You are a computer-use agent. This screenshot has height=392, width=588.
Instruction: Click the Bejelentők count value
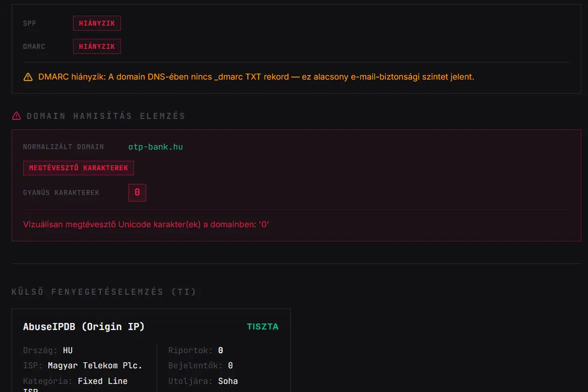click(230, 365)
